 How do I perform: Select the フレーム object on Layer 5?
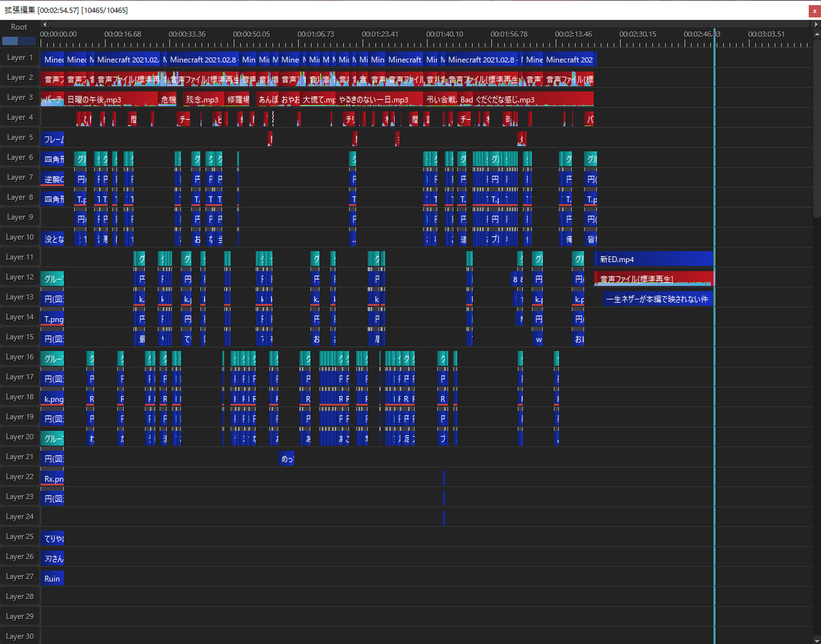(53, 140)
